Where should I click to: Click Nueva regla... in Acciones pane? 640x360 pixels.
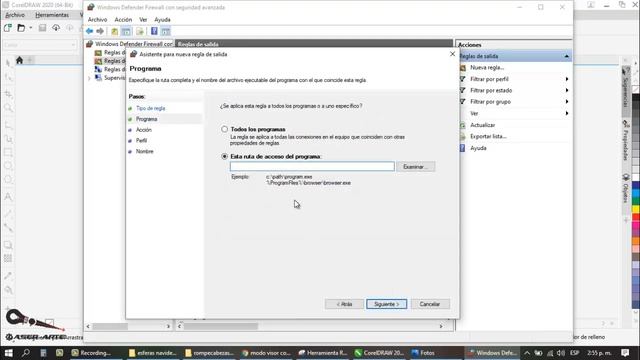pos(487,67)
